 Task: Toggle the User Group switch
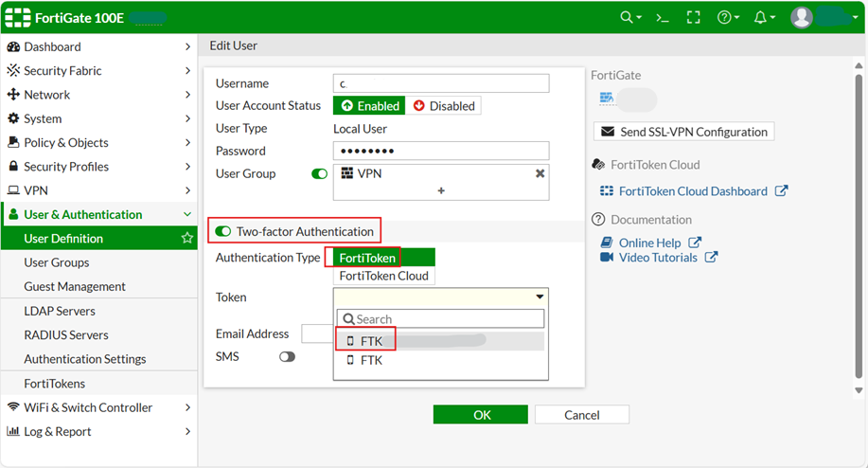tap(319, 174)
